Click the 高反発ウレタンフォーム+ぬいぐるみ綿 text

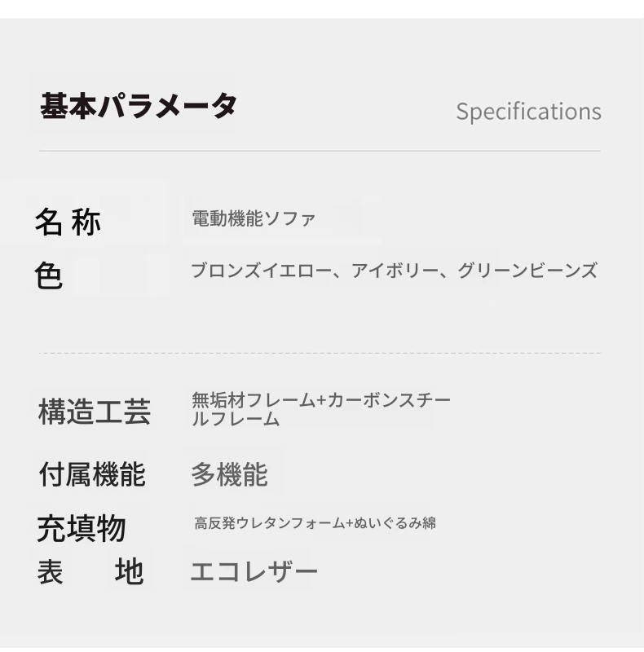point(315,522)
